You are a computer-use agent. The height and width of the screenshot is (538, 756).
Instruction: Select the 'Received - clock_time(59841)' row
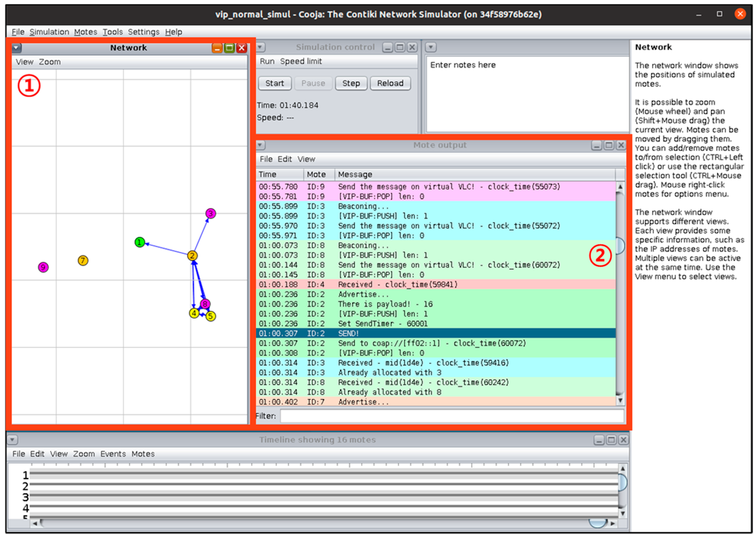pyautogui.click(x=436, y=285)
